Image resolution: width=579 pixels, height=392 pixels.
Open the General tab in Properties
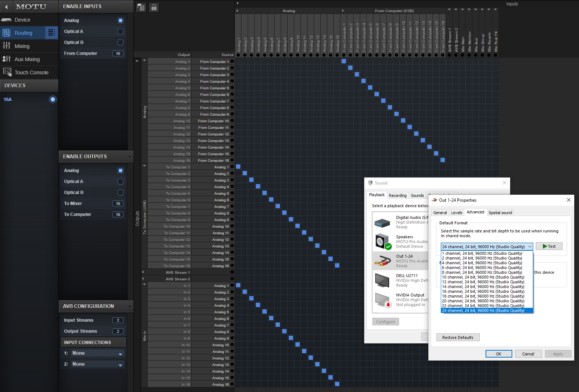440,213
